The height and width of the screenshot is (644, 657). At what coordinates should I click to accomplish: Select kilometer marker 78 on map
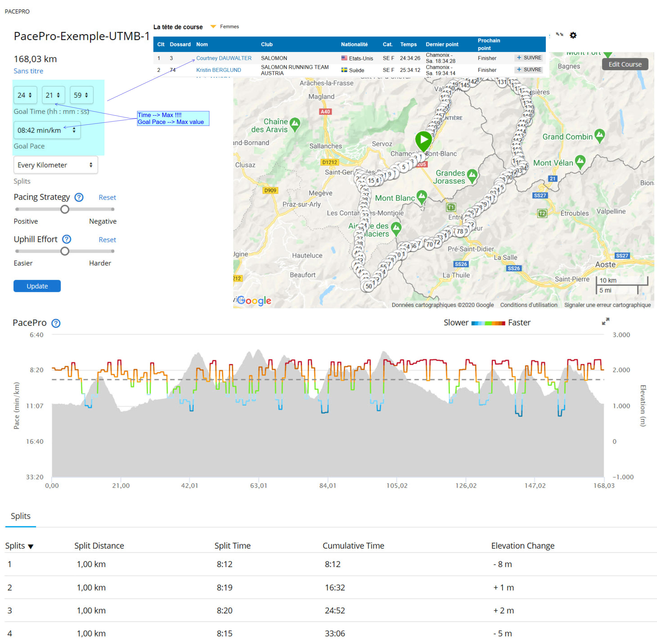(x=460, y=232)
